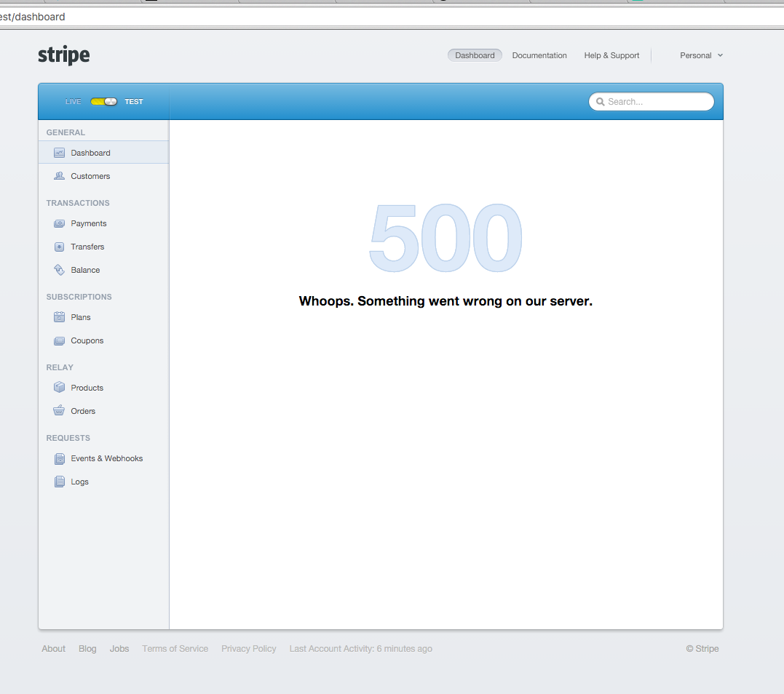The width and height of the screenshot is (784, 694).
Task: Click the Whoops error message text
Action: coord(446,301)
